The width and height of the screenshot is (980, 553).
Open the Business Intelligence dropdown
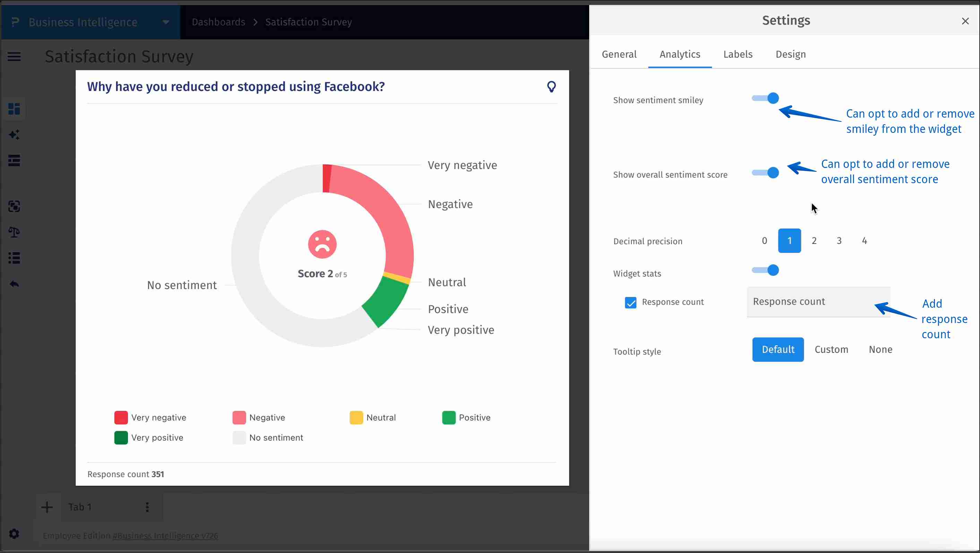[165, 22]
